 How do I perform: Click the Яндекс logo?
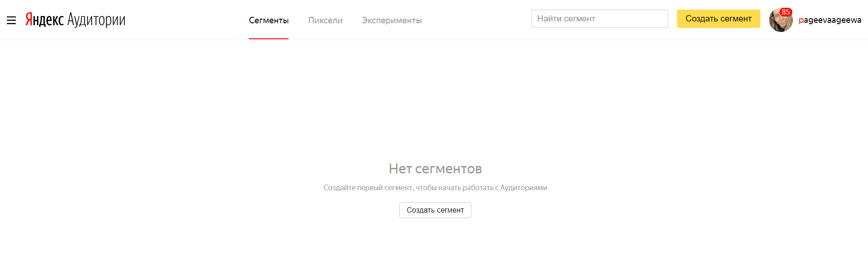[x=44, y=20]
